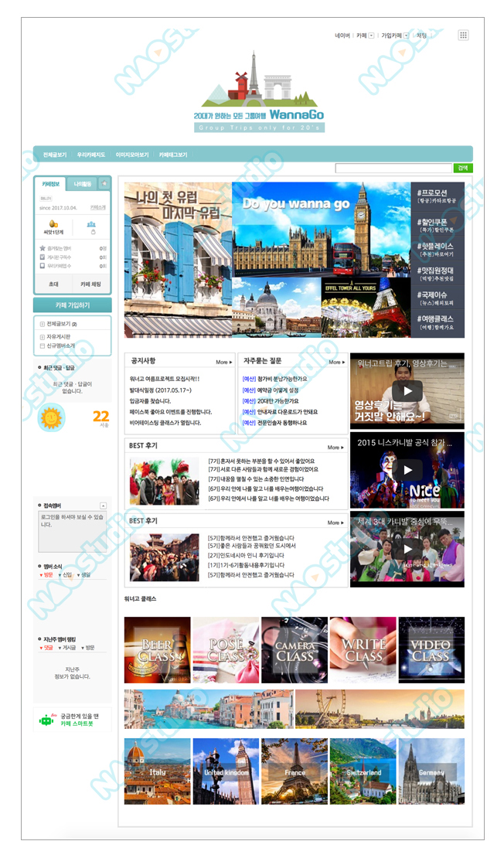Click the seed level 씨앗1단계 icon

pyautogui.click(x=53, y=224)
